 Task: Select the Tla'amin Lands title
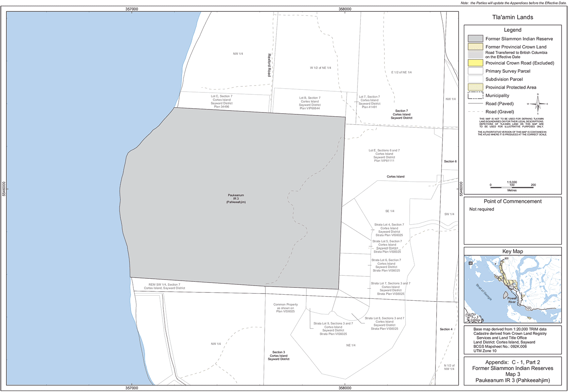click(512, 17)
